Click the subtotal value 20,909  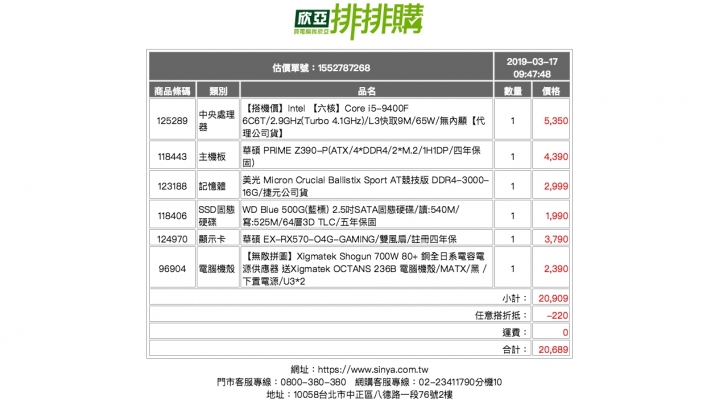point(553,298)
